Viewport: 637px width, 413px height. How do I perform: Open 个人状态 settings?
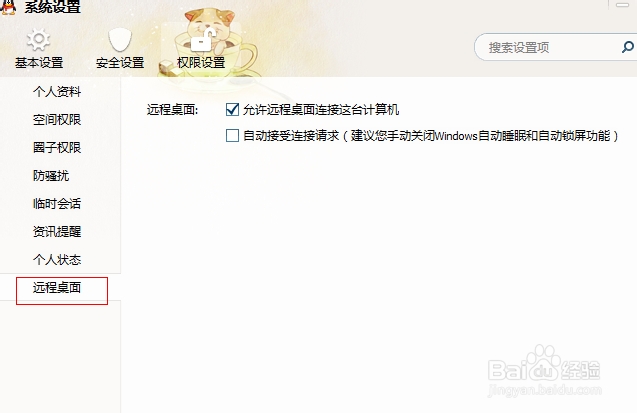pyautogui.click(x=57, y=259)
